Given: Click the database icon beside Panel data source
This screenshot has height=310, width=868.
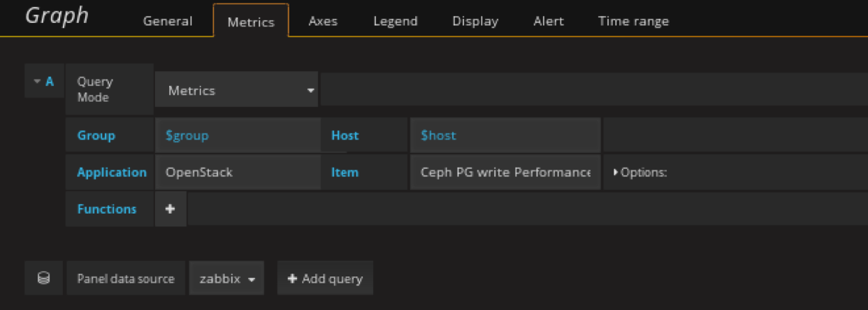Looking at the screenshot, I should [x=43, y=279].
